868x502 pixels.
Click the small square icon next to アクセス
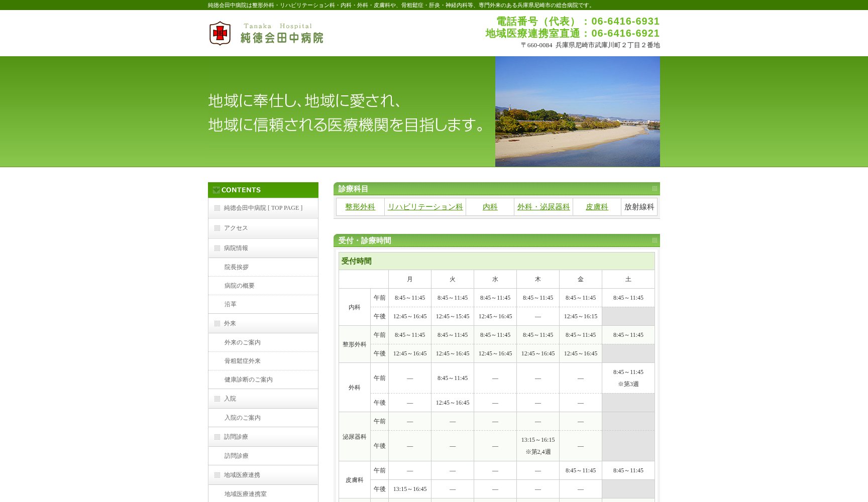coord(216,228)
